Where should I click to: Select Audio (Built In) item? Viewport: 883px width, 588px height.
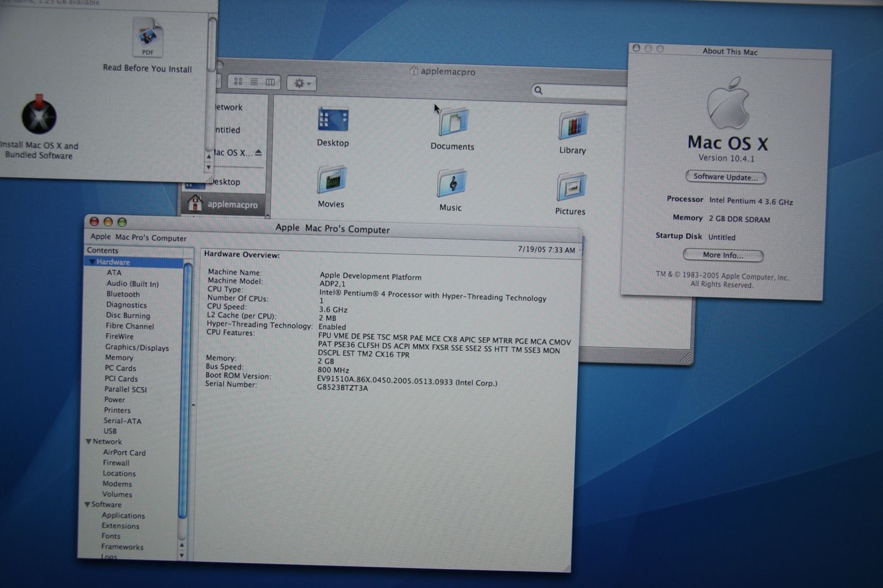coord(132,284)
